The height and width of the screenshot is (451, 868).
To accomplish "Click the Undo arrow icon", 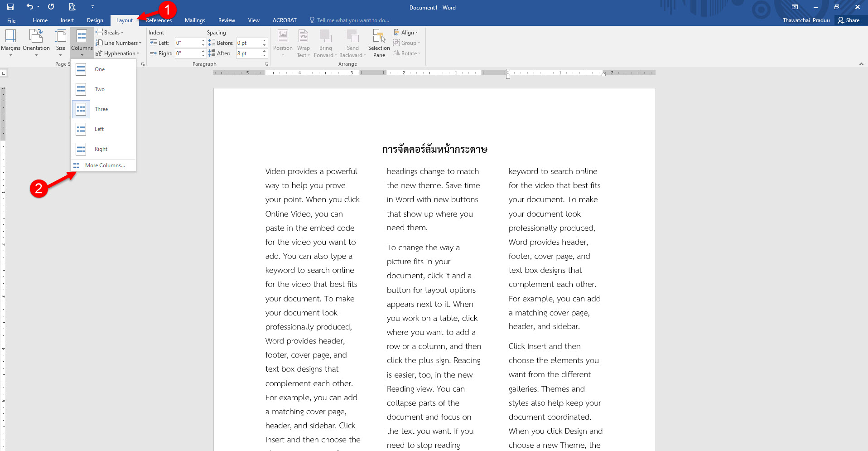I will (x=29, y=7).
